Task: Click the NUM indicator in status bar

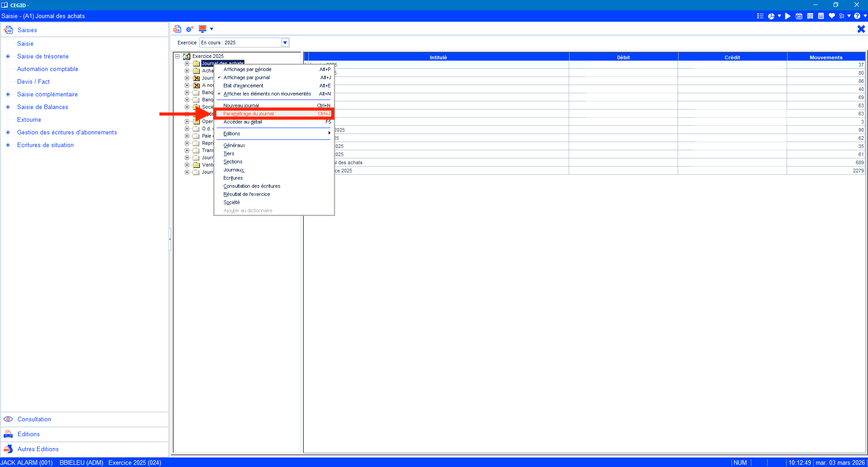Action: [x=740, y=462]
